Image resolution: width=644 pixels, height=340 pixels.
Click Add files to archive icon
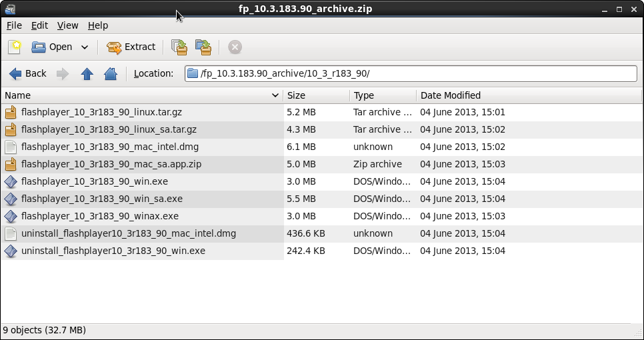point(179,47)
